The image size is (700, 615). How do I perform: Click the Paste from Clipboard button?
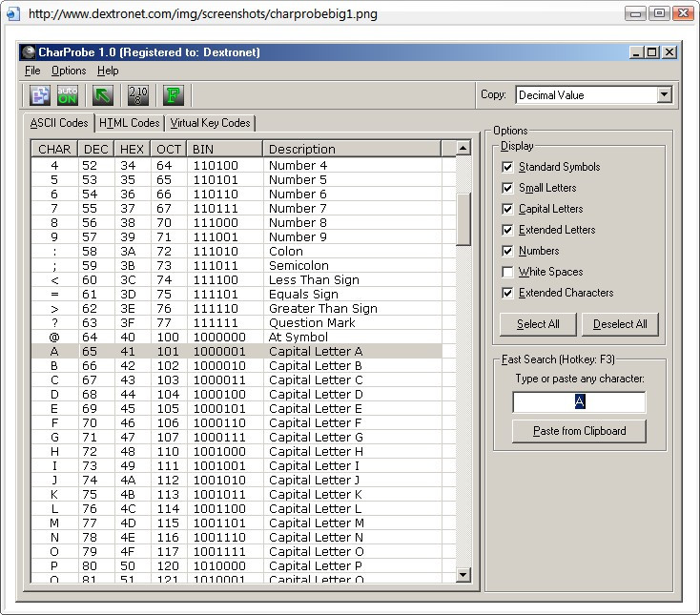point(579,431)
